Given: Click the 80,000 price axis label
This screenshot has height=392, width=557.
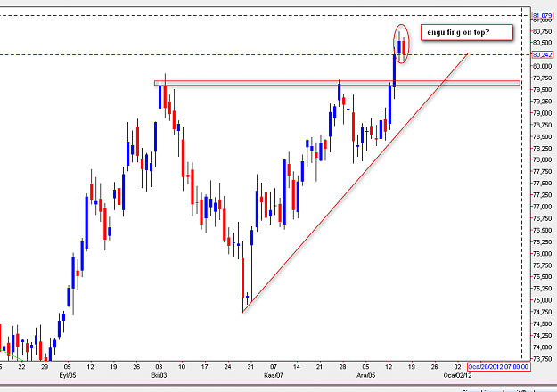Looking at the screenshot, I should pos(542,66).
